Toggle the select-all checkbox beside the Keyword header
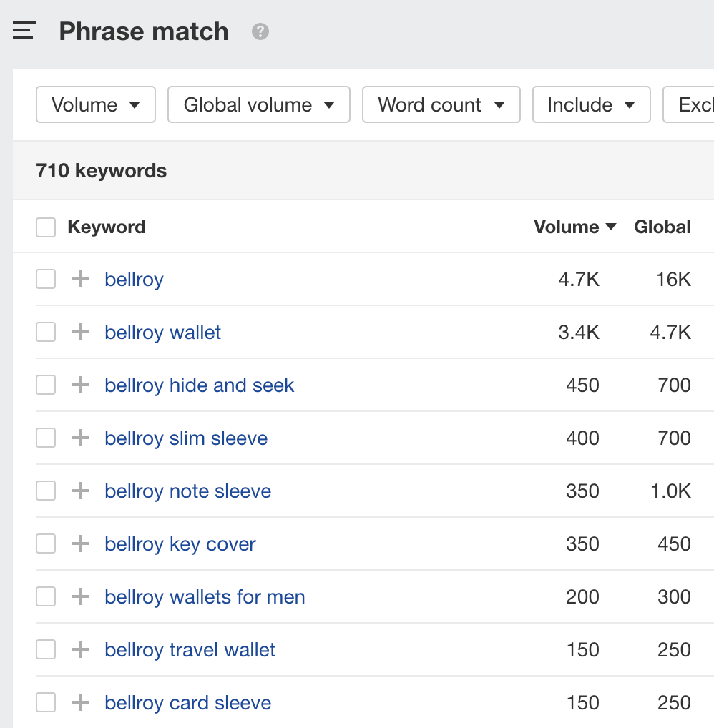 click(46, 227)
